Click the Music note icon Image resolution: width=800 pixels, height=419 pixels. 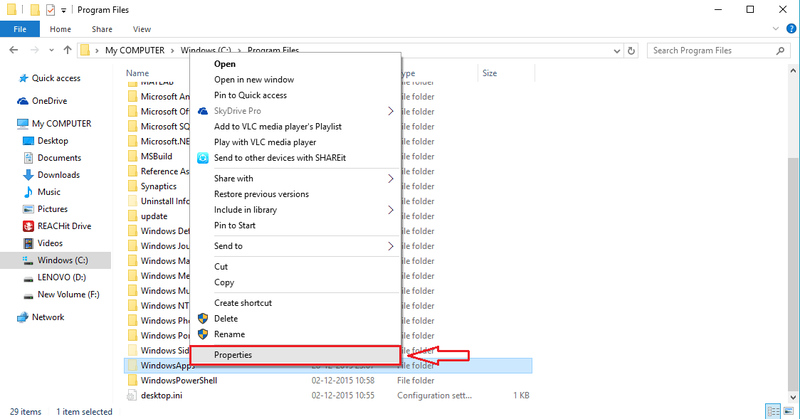coord(29,192)
